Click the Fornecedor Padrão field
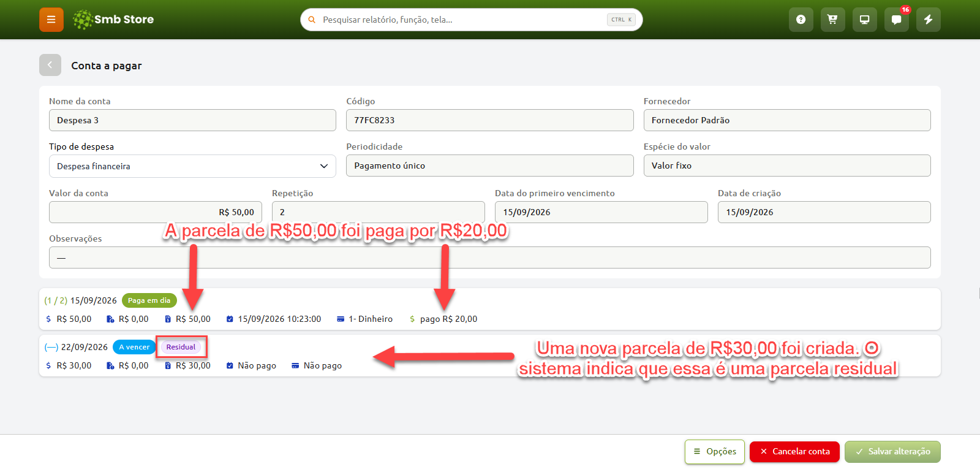Viewport: 980px width, 469px height. pos(787,120)
